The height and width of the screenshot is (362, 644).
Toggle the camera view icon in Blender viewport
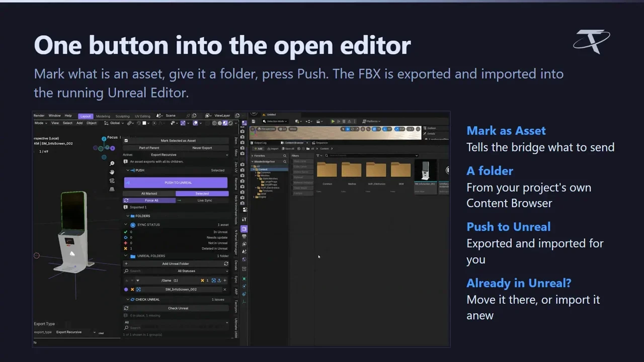pyautogui.click(x=112, y=180)
